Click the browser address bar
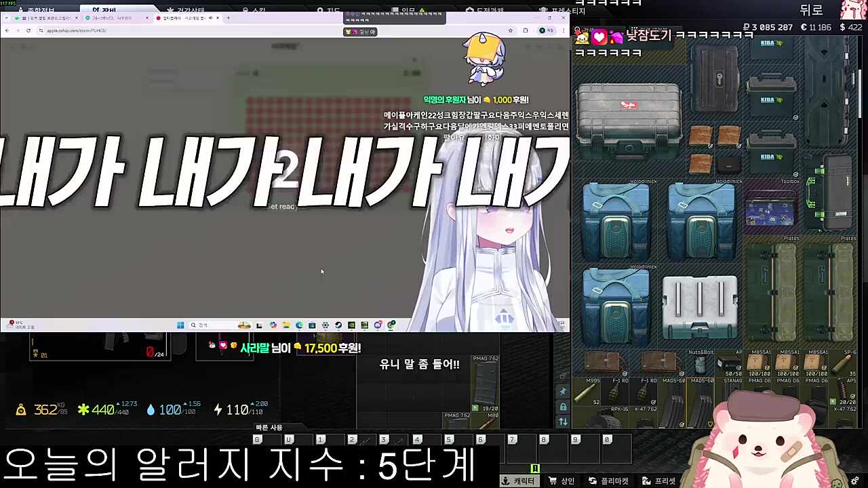This screenshot has width=868, height=488. click(271, 30)
